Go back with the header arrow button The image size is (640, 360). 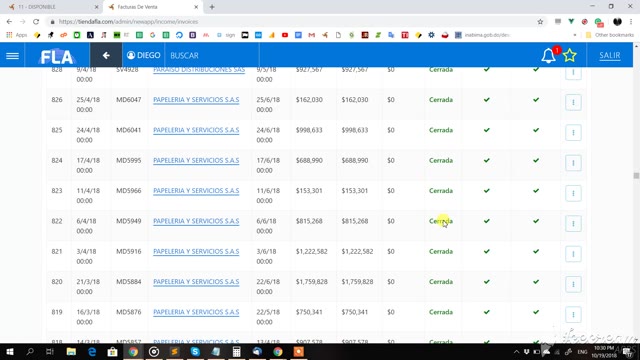106,55
